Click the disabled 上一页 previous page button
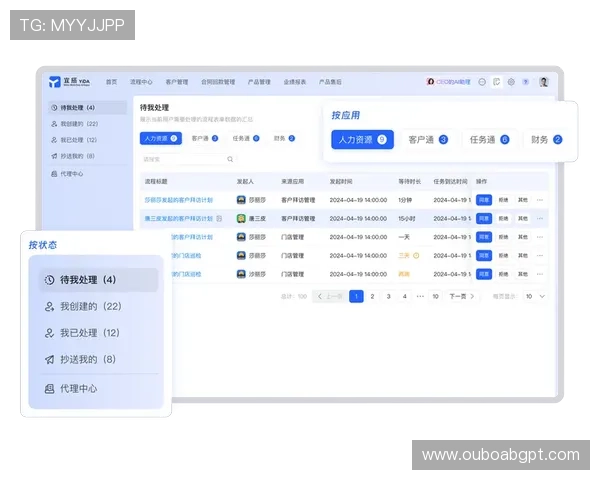The height and width of the screenshot is (480, 600). 329,296
